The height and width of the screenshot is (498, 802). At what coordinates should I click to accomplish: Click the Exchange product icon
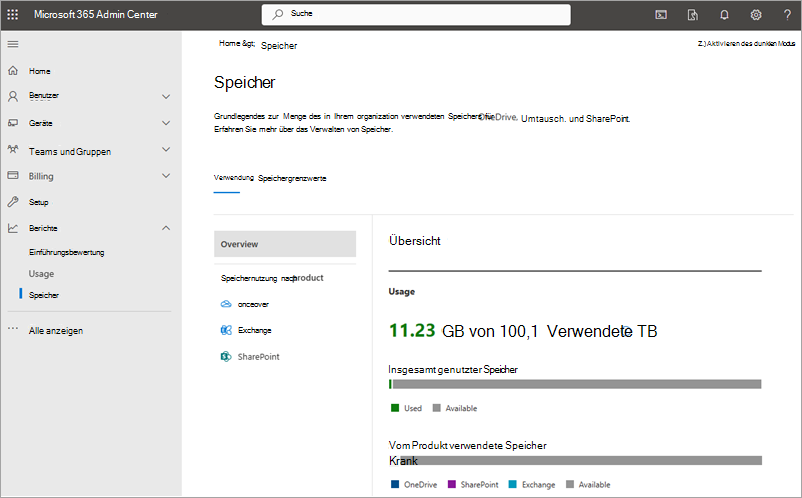pos(226,330)
